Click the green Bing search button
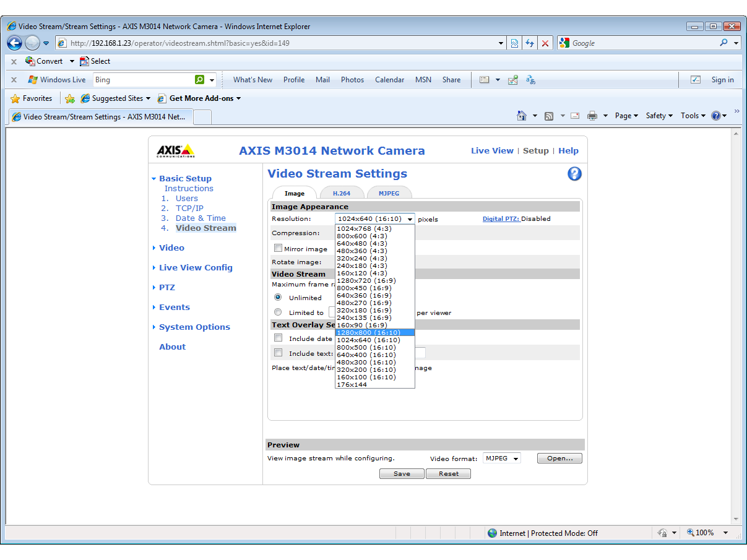The image size is (747, 560). click(x=199, y=80)
